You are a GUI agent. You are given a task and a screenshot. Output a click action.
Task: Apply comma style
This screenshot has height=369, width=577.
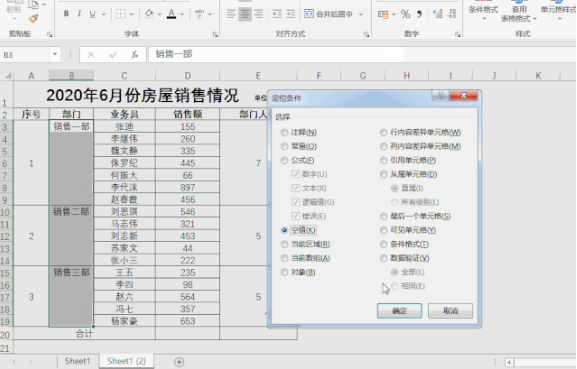click(419, 14)
